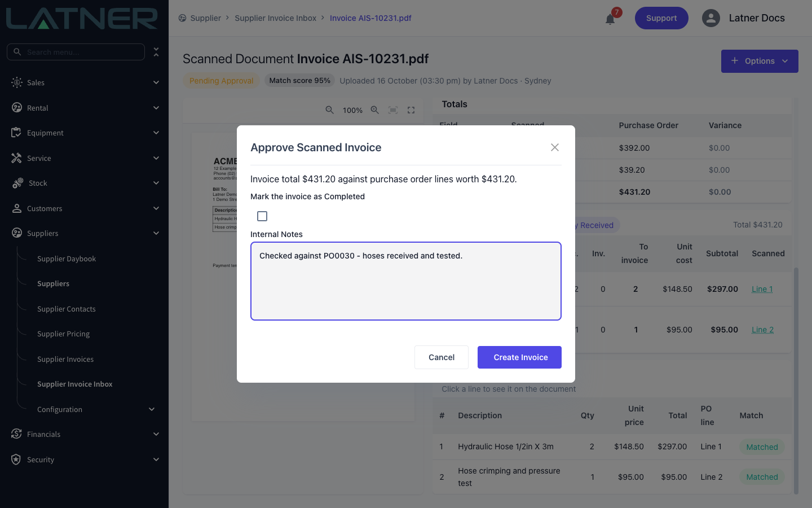
Task: Click the Cancel button in dialog
Action: coord(442,357)
